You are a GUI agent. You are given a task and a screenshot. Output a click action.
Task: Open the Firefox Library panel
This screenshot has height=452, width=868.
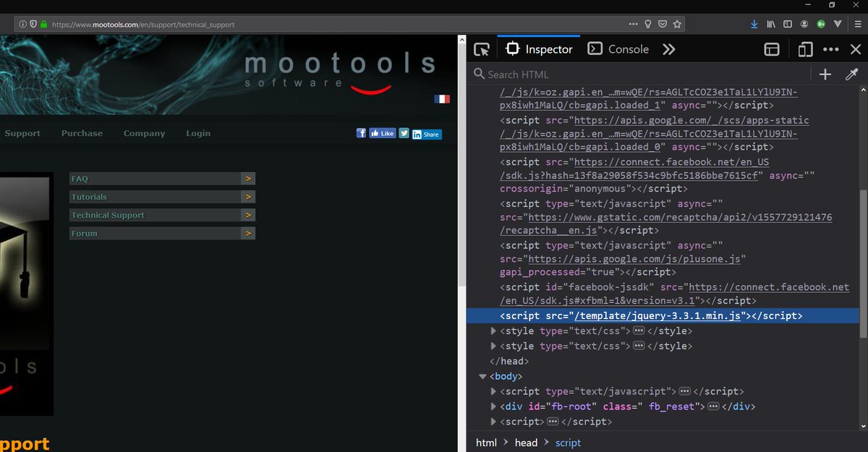[770, 24]
